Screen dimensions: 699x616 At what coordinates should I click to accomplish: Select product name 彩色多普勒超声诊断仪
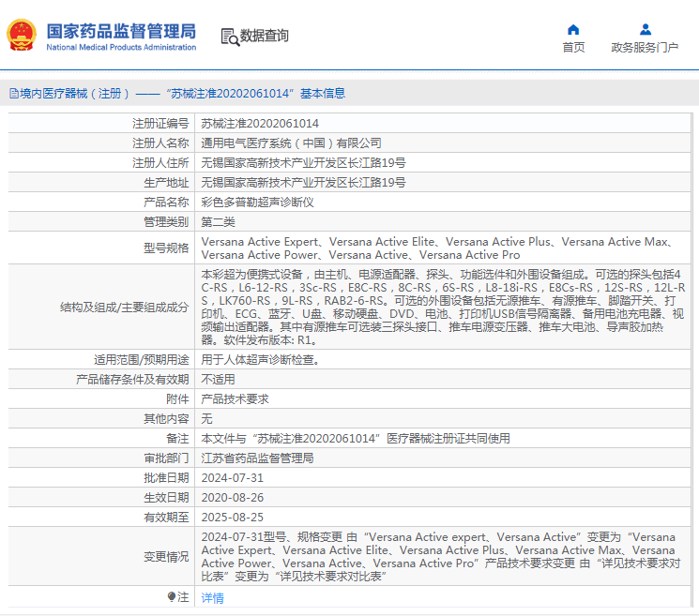point(257,203)
